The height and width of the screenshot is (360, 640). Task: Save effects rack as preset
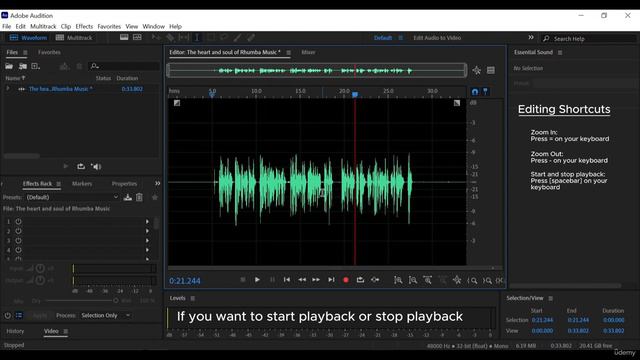pos(128,197)
